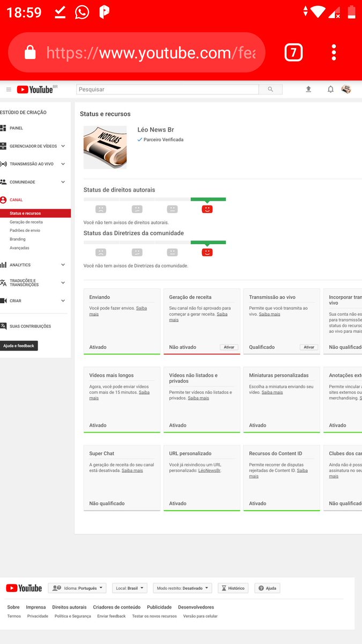
Task: Click the footer YouTube logo
Action: tap(24, 588)
